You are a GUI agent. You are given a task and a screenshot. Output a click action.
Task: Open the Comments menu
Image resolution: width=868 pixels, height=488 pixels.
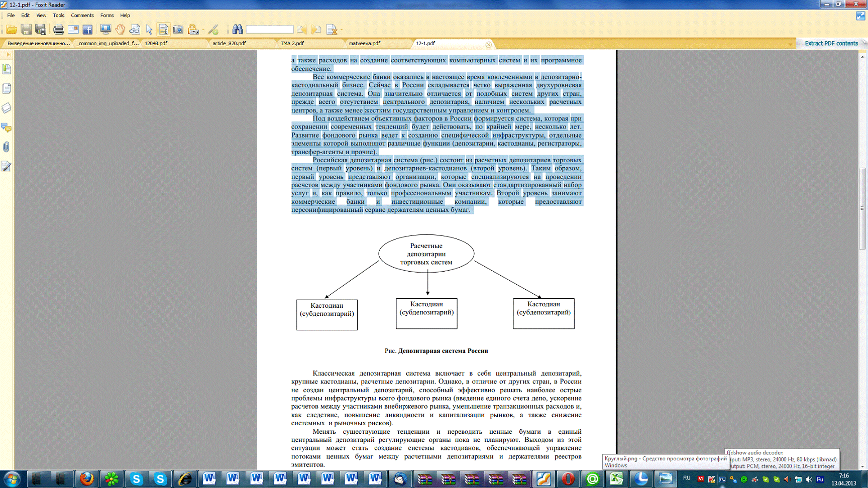(82, 16)
